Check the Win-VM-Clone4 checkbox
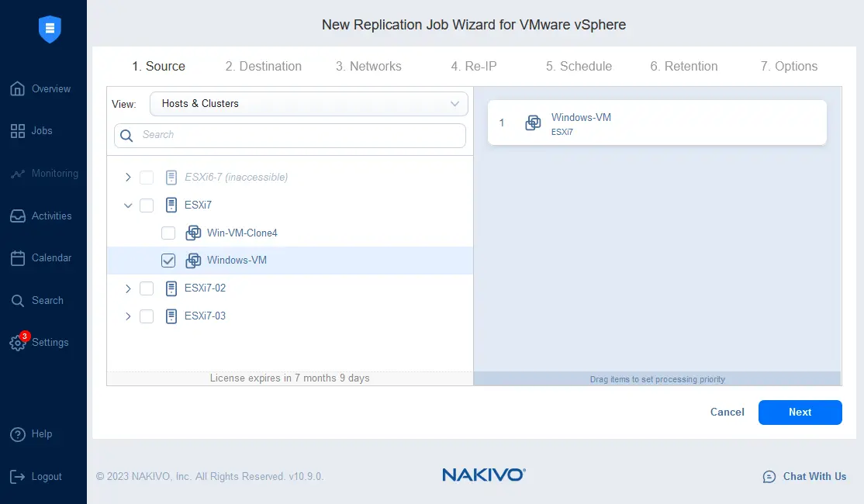The width and height of the screenshot is (864, 504). click(x=168, y=233)
